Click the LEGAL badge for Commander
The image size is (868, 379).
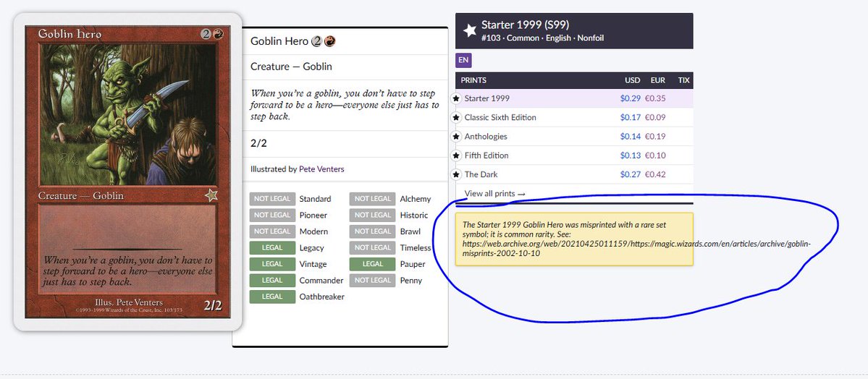click(271, 281)
